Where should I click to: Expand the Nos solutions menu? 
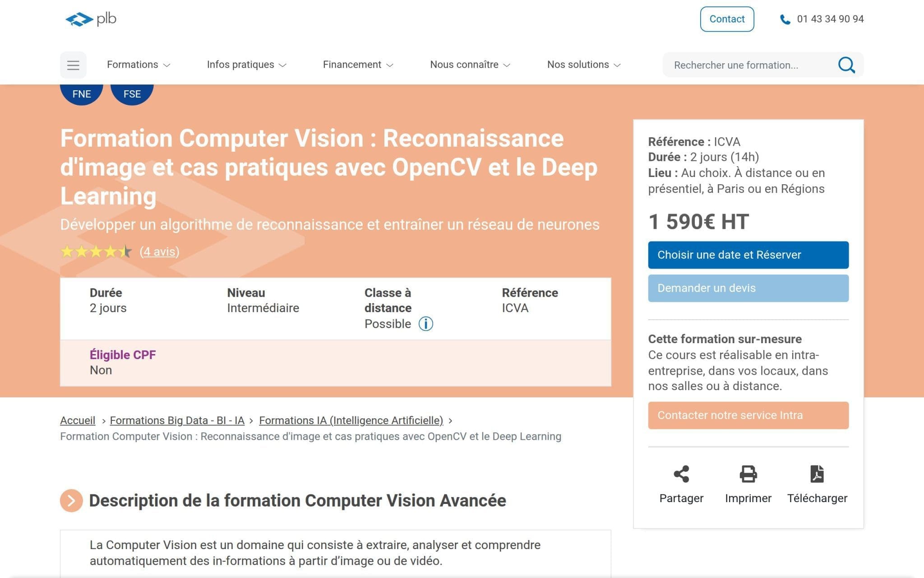point(584,65)
